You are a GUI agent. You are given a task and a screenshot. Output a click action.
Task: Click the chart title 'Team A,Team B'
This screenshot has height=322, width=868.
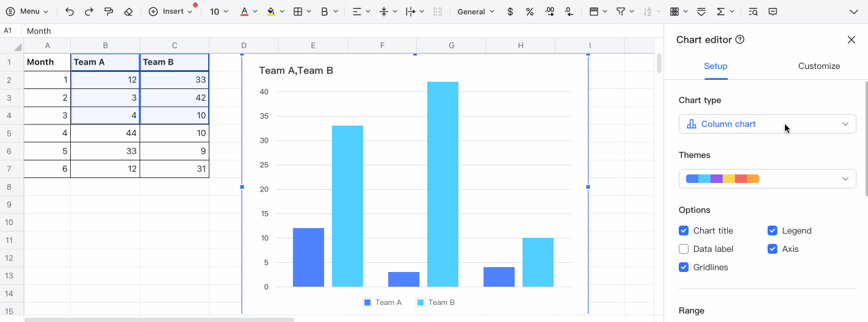(296, 71)
